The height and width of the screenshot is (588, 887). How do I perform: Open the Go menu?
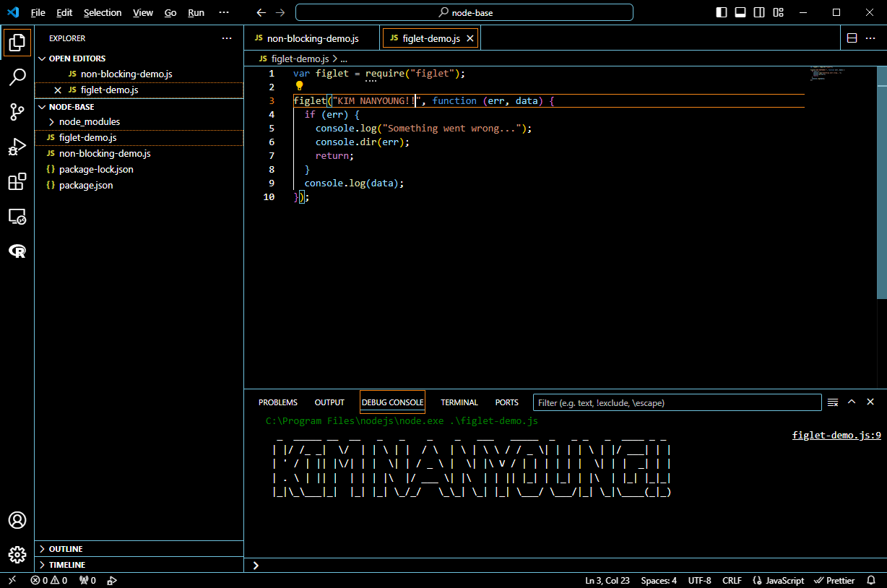tap(170, 12)
